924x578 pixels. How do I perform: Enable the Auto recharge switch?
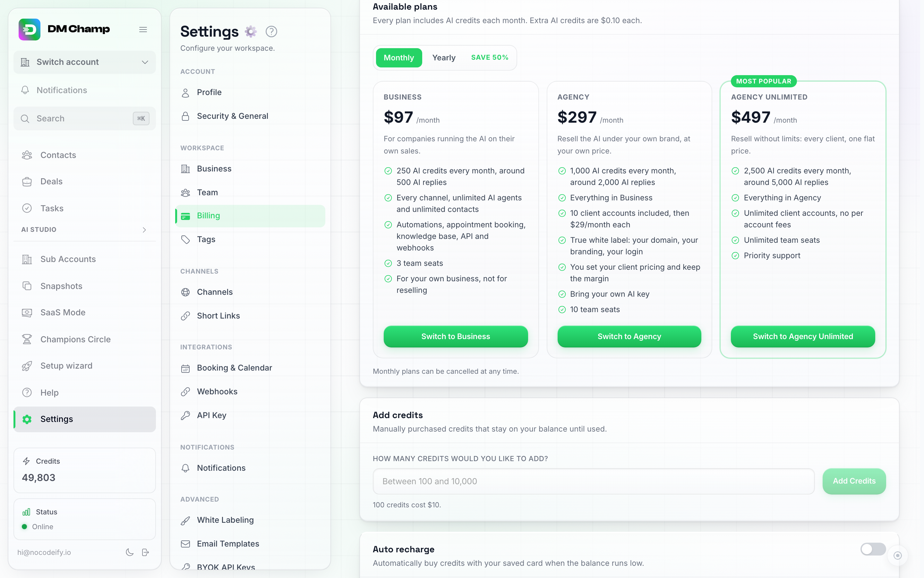(873, 549)
